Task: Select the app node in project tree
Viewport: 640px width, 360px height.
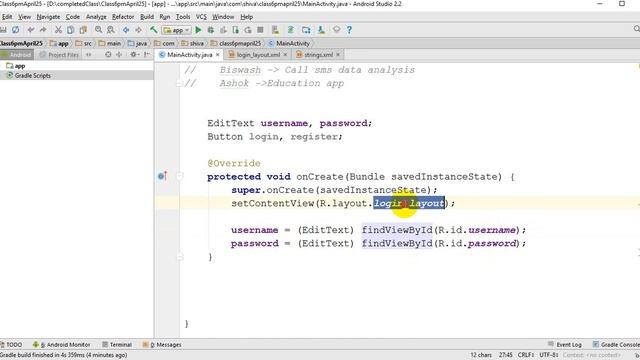Action: (16, 66)
